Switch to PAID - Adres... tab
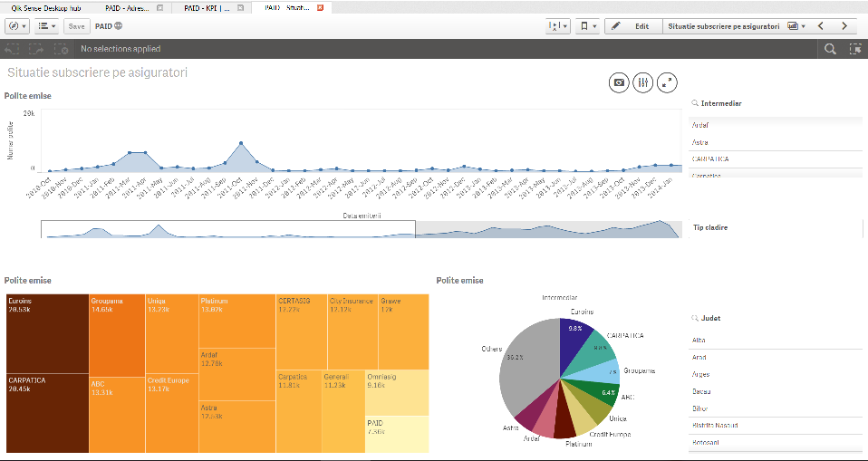The height and width of the screenshot is (461, 868). [x=129, y=8]
